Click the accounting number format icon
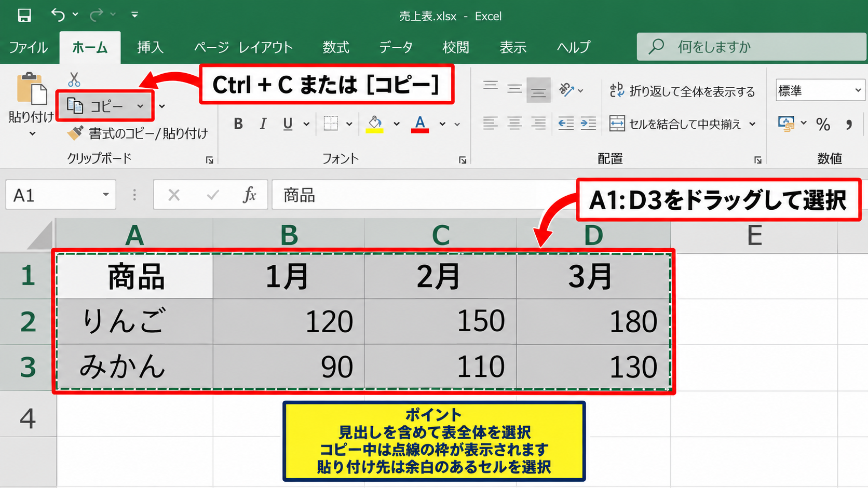The image size is (868, 488). coord(786,124)
